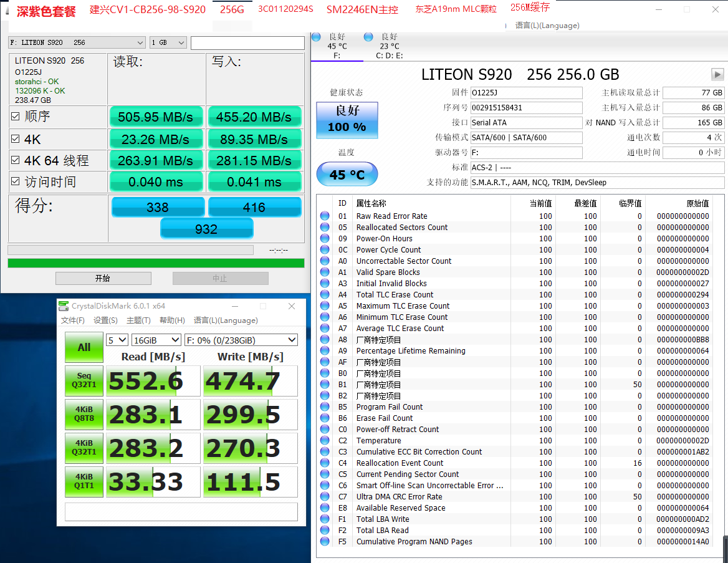Click the status dot for Available Reserved Space
Viewport: 728px width, 563px height.
pos(325,508)
